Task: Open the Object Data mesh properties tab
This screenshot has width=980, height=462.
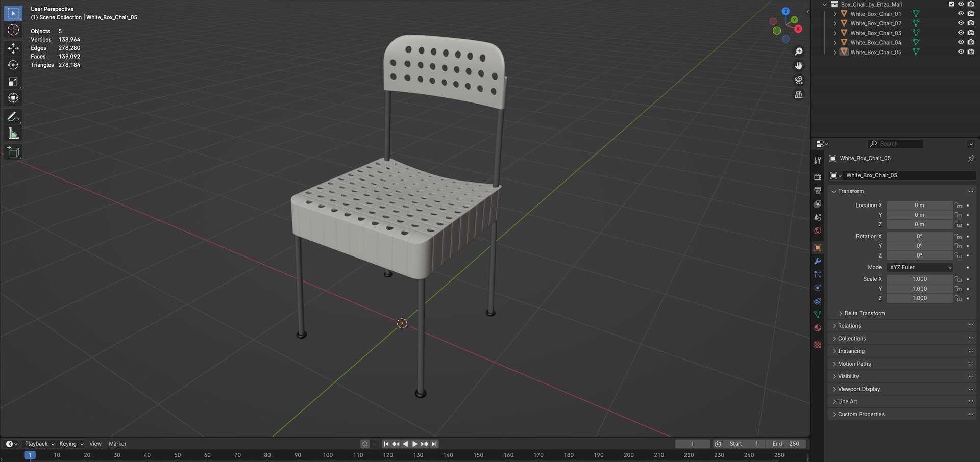Action: [x=818, y=315]
